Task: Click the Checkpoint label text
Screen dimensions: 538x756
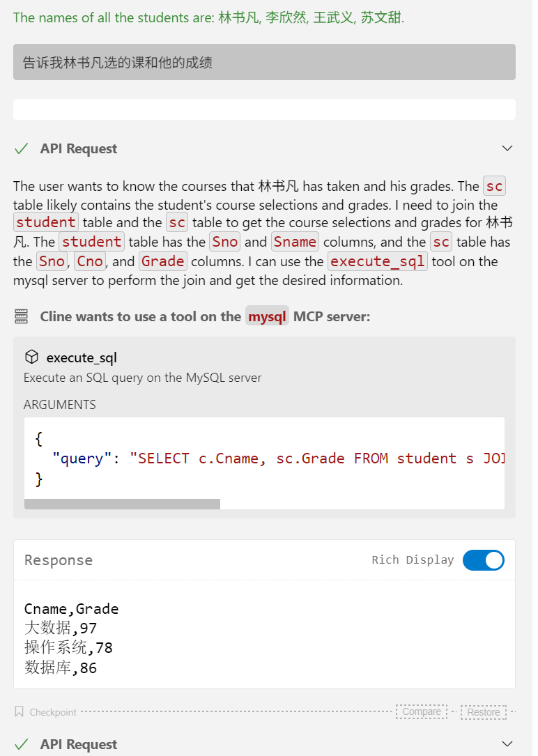Action: tap(53, 712)
